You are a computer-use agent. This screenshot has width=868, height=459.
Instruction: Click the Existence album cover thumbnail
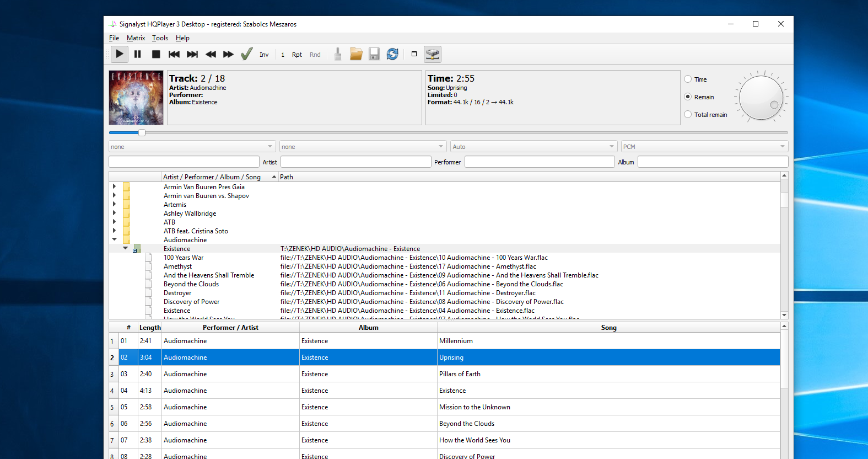136,98
